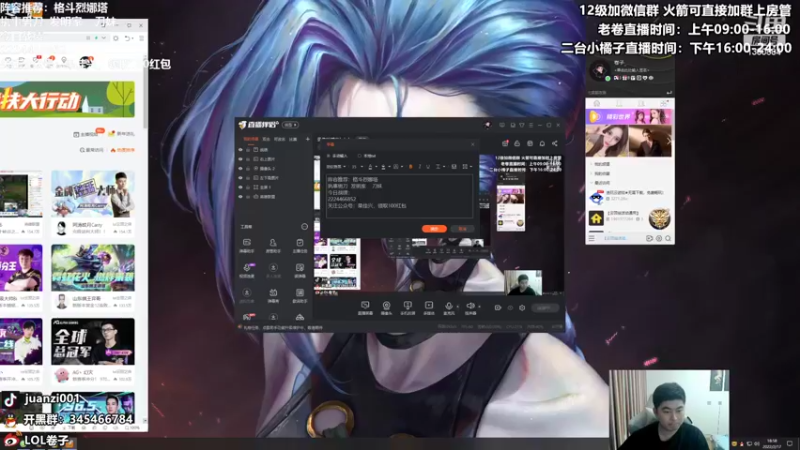Click inside the multi-line text input box

pyautogui.click(x=399, y=196)
